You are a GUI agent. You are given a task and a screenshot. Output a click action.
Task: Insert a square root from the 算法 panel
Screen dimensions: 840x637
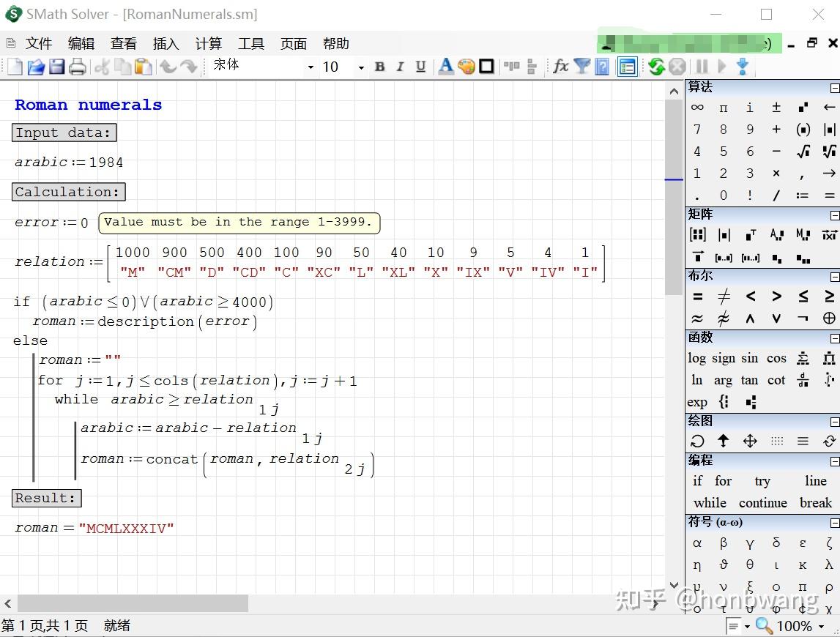(803, 151)
